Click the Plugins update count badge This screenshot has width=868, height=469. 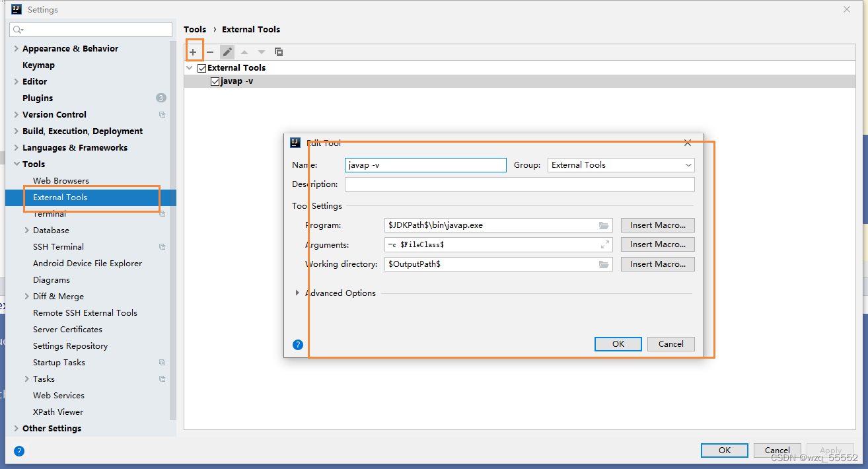pos(161,98)
